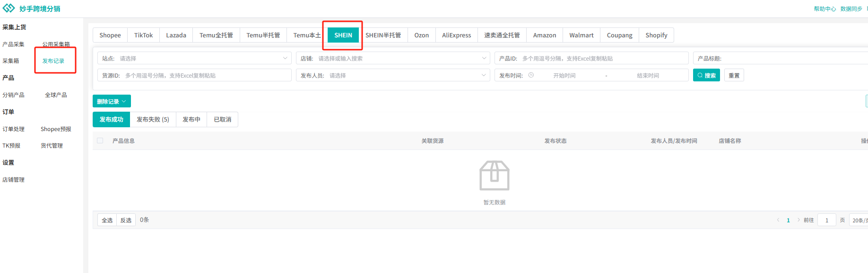868x273 pixels.
Task: Switch to the TikTok platform tab
Action: pyautogui.click(x=143, y=35)
